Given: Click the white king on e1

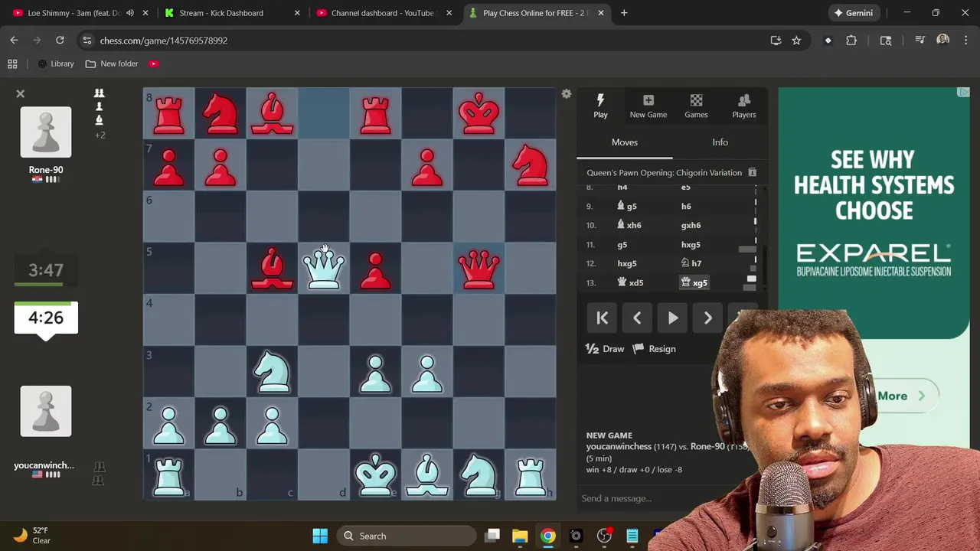Looking at the screenshot, I should (375, 474).
